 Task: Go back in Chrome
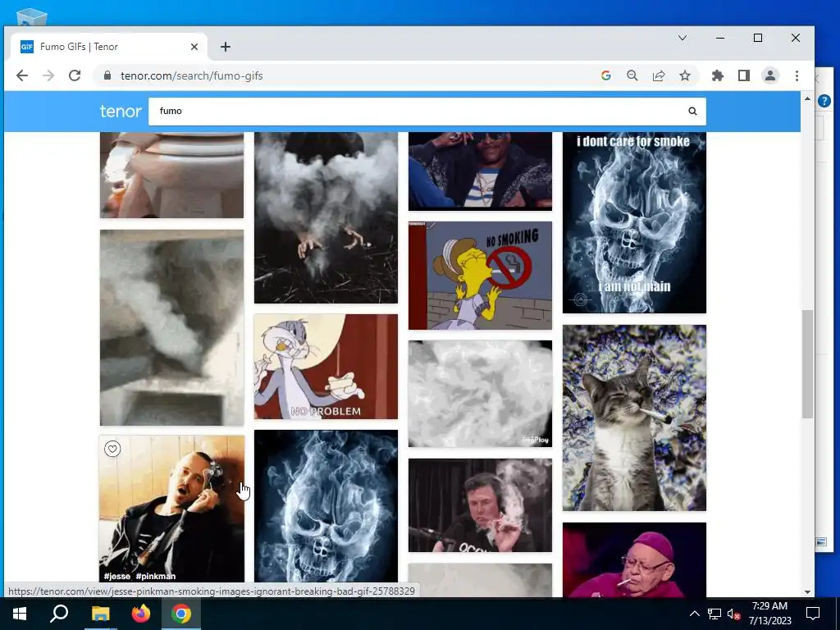click(x=22, y=75)
